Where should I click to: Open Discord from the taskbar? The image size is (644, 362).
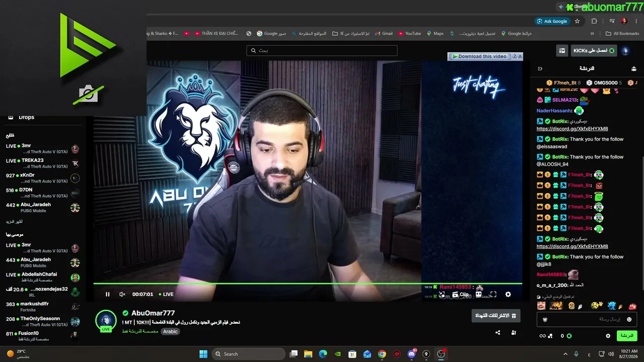[x=412, y=354]
